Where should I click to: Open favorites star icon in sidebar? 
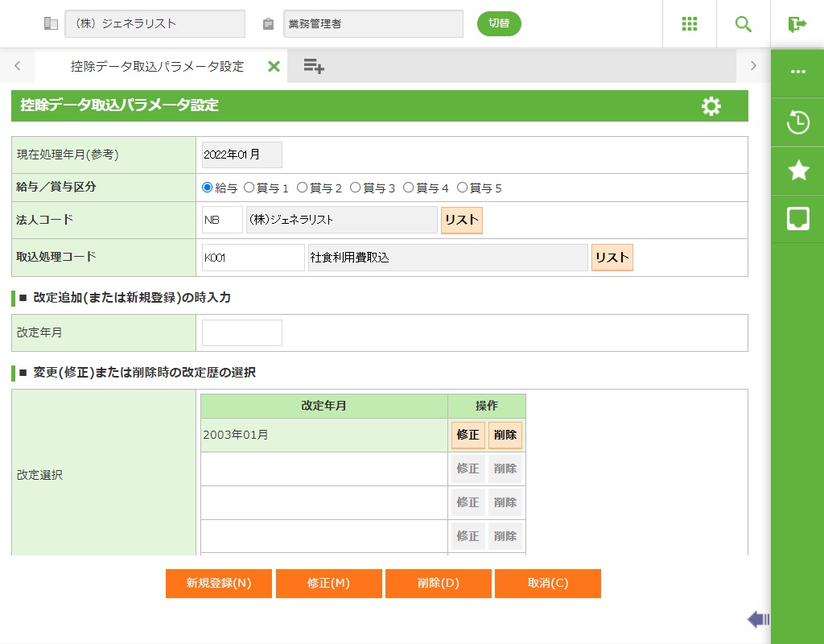pos(797,170)
